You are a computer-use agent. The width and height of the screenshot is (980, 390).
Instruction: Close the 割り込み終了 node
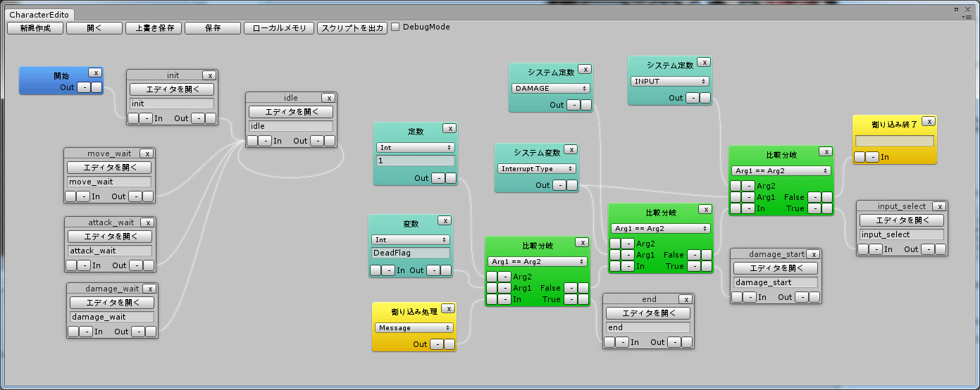pyautogui.click(x=929, y=121)
